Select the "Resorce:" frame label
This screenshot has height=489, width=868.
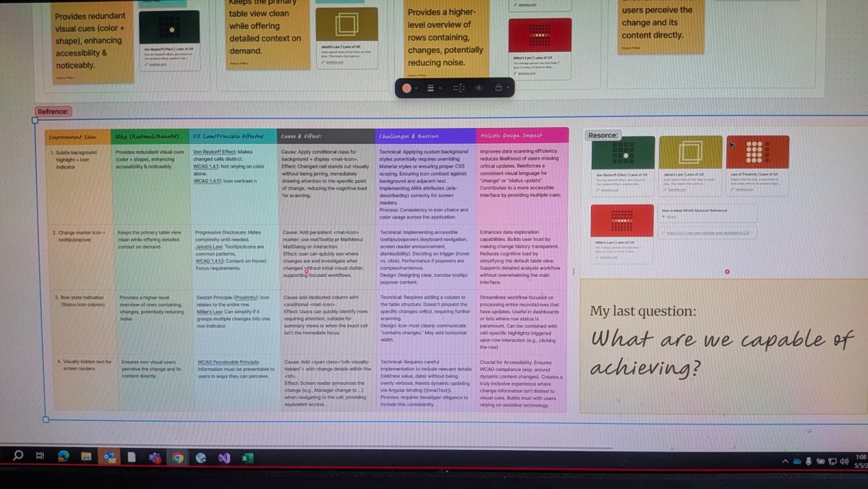(603, 135)
